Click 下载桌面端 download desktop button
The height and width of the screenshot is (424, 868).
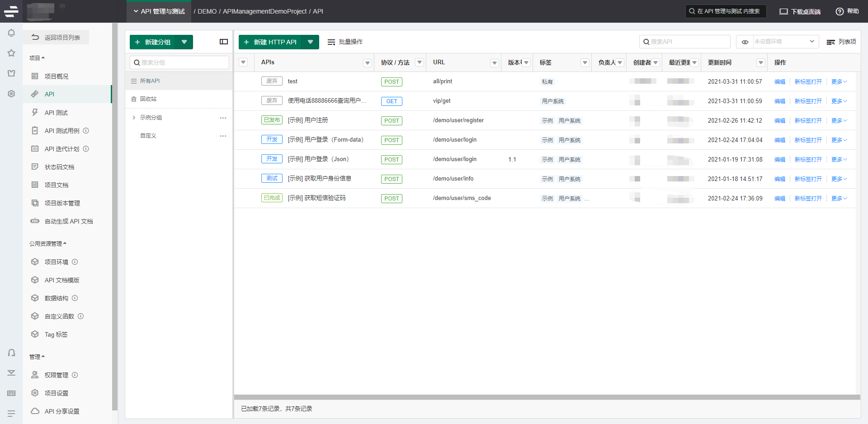(800, 11)
